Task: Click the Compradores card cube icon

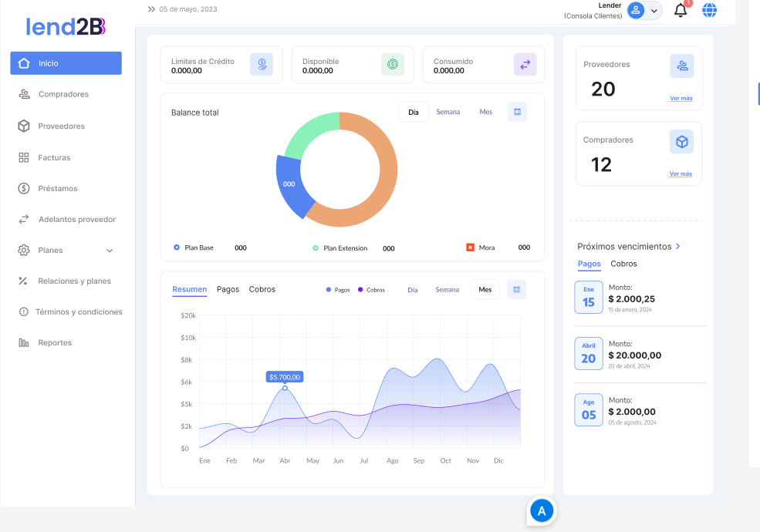Action: click(681, 142)
